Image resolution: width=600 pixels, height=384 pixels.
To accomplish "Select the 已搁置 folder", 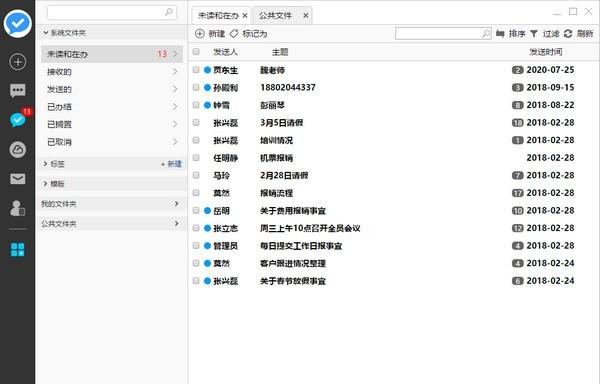I will coord(112,124).
